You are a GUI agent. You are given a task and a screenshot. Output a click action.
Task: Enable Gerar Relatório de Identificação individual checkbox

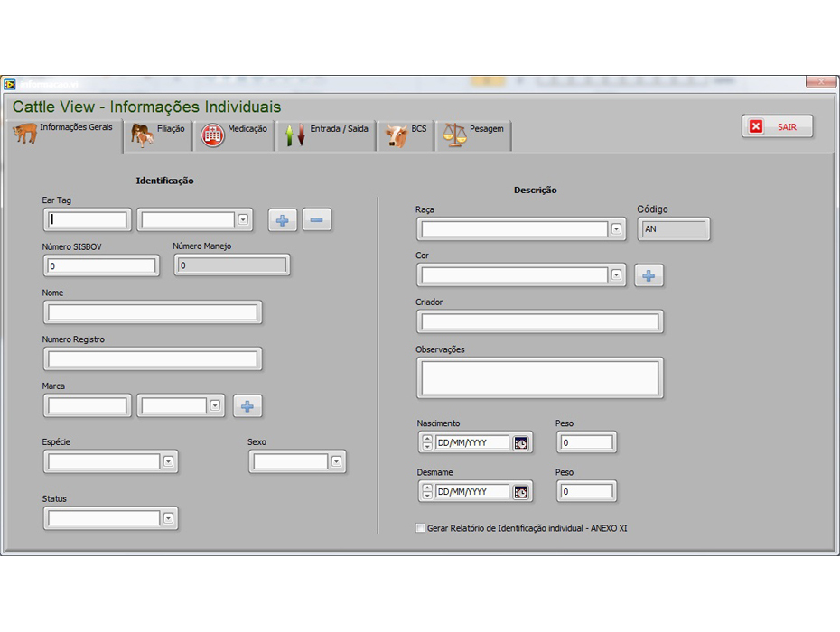420,528
